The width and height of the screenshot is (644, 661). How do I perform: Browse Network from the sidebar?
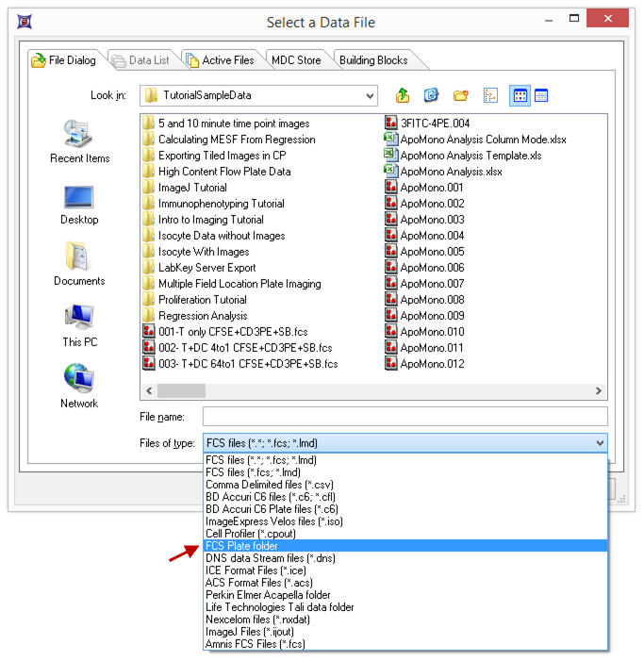coord(79,387)
